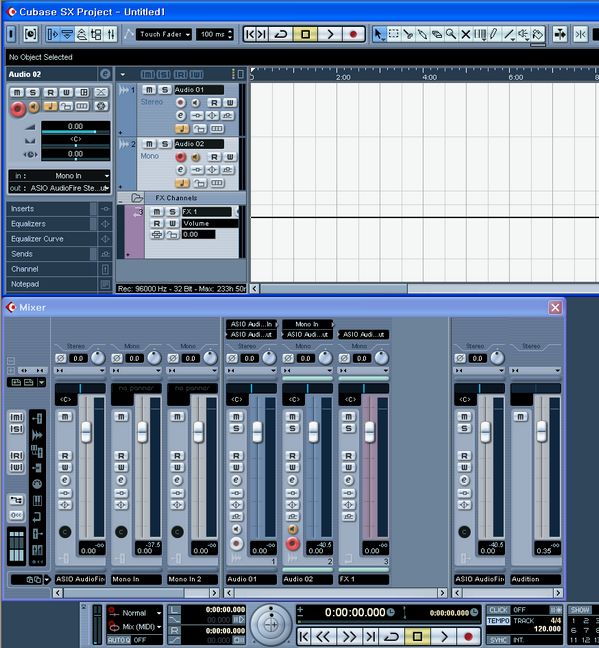Select the Glue tool

(422, 34)
